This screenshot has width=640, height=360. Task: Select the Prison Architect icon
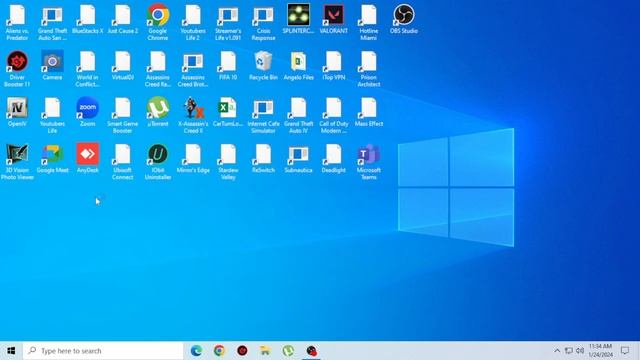(x=369, y=69)
